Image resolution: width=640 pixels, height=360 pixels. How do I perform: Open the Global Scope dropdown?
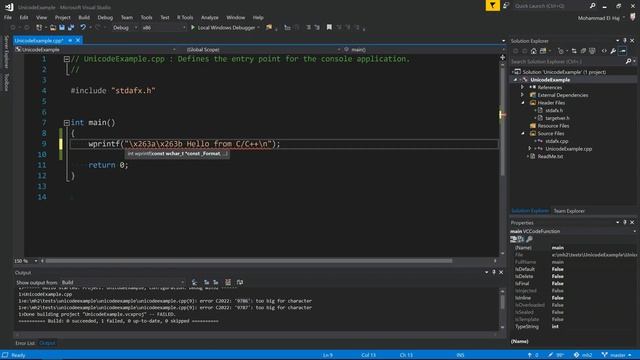[x=263, y=49]
